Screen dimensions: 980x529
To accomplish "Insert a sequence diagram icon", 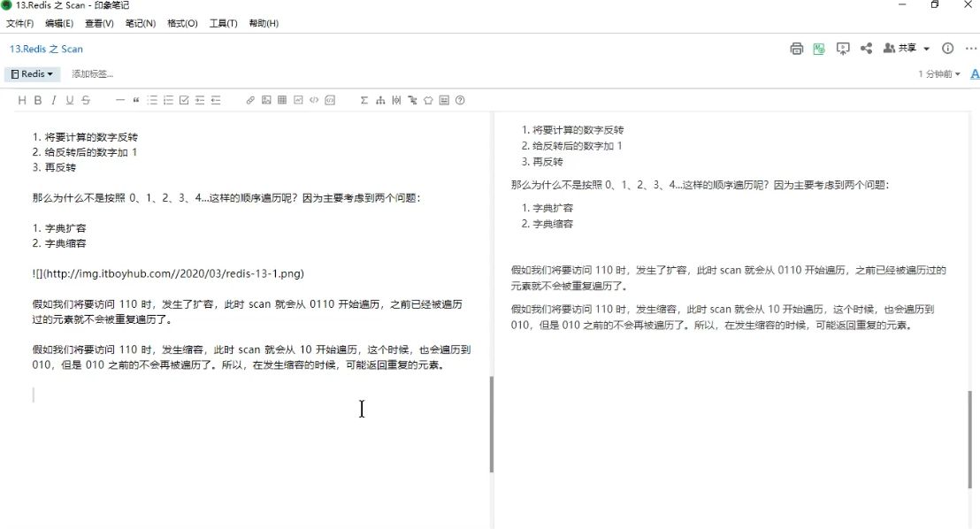I will click(x=396, y=100).
